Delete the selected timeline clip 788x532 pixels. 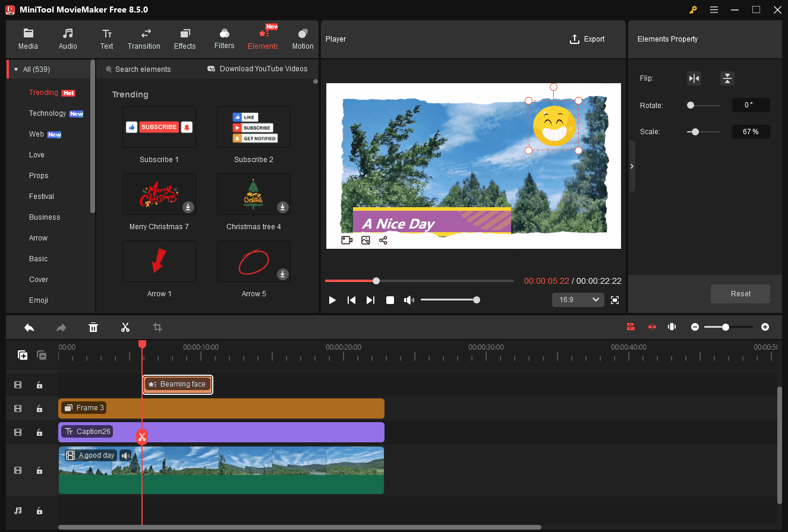point(93,327)
